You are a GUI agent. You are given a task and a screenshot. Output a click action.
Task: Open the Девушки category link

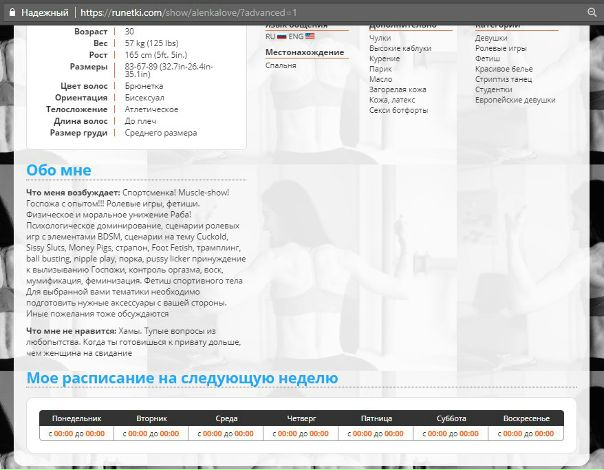[490, 37]
